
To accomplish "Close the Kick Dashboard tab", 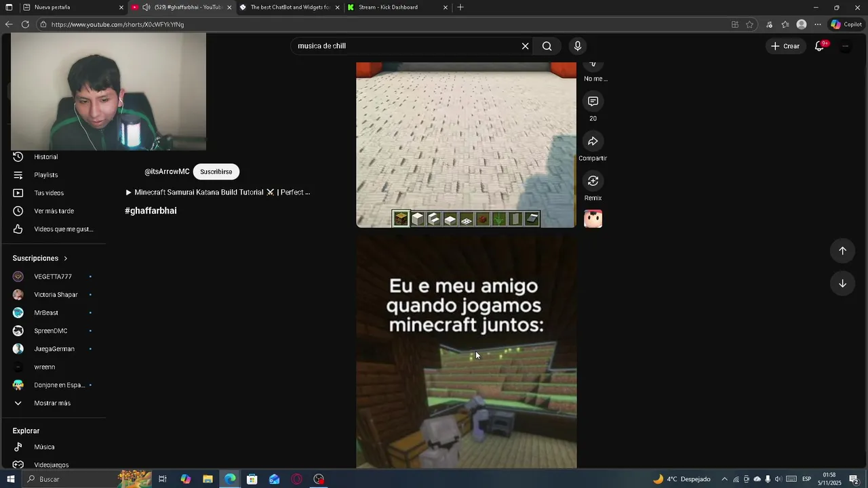I will [446, 7].
